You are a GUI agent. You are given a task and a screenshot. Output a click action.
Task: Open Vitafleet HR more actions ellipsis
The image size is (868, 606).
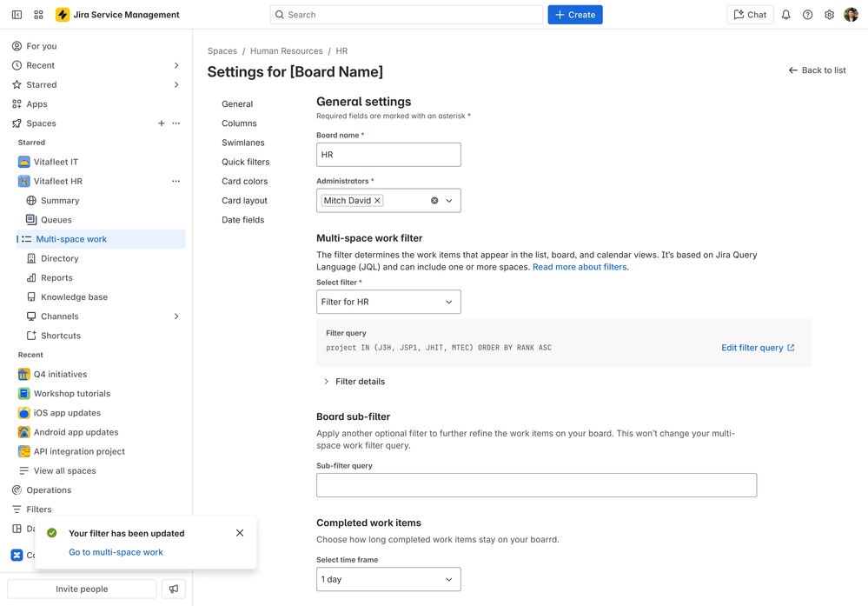click(x=176, y=181)
